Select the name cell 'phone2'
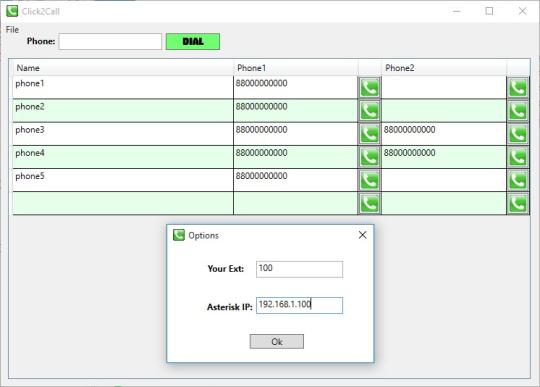Screen dimensions: 540x387 [123, 111]
